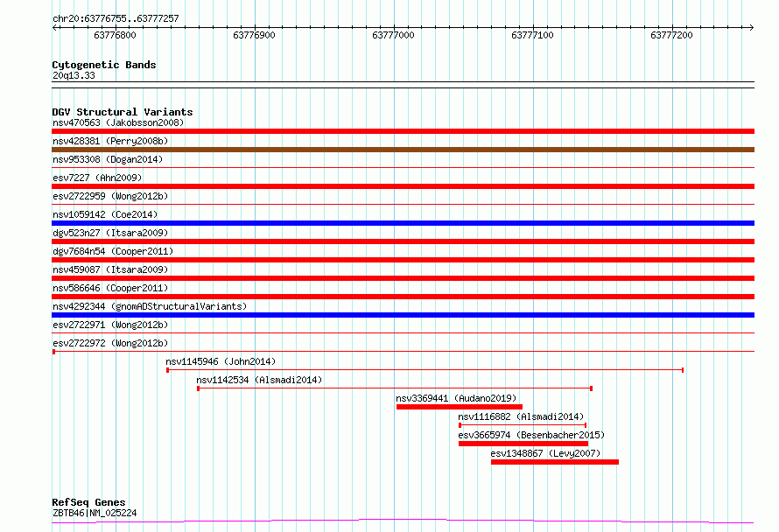The height and width of the screenshot is (532, 779).
Task: Select the red nsv586646 variant bar
Action: point(403,297)
